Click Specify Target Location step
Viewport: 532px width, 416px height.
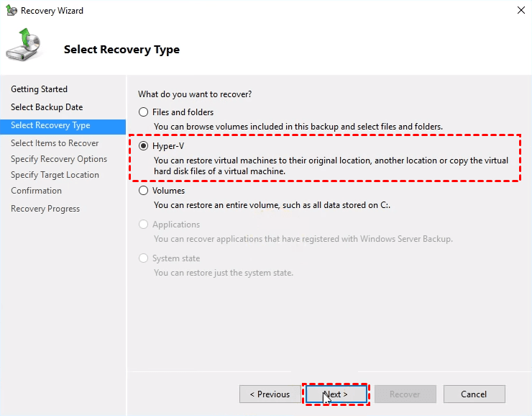click(55, 175)
